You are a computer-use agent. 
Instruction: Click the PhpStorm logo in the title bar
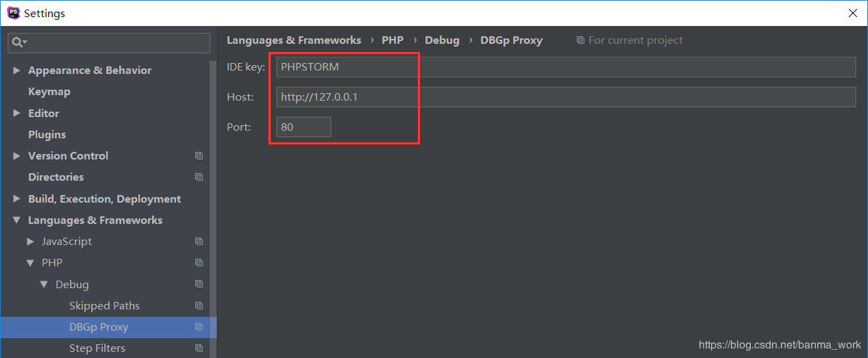pyautogui.click(x=13, y=12)
